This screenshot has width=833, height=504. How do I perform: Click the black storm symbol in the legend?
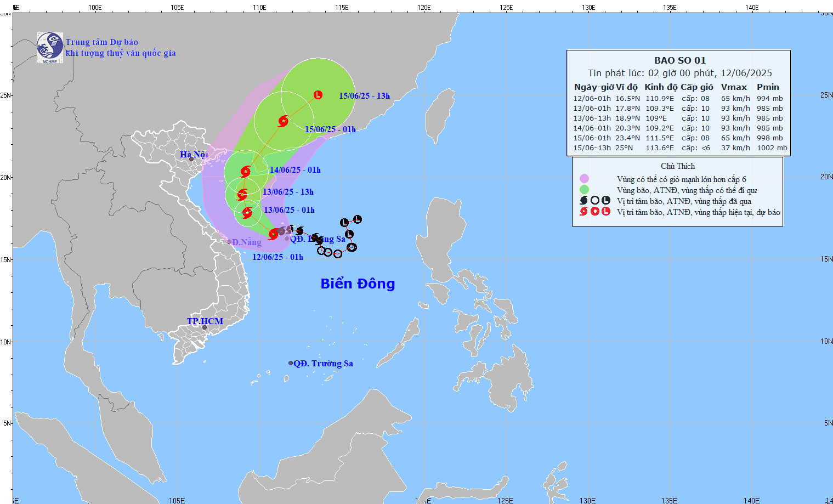[584, 201]
